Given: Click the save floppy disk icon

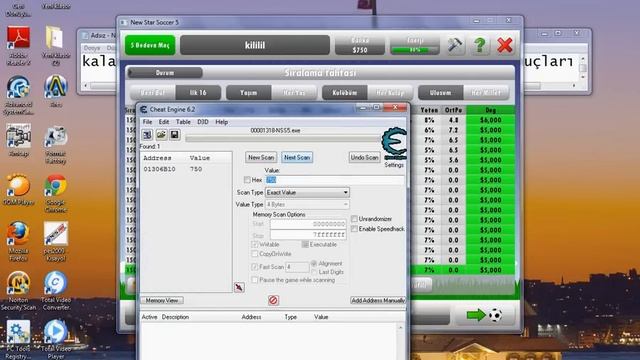Looking at the screenshot, I should coord(175,134).
